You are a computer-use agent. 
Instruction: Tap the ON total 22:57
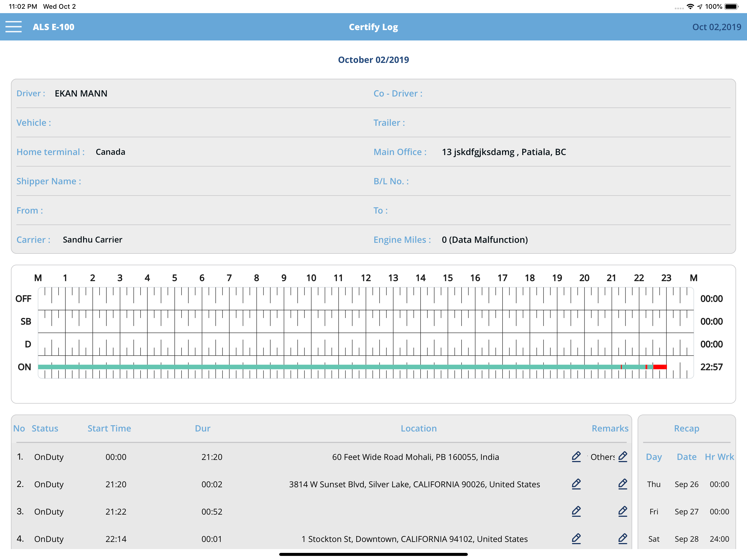click(x=711, y=367)
